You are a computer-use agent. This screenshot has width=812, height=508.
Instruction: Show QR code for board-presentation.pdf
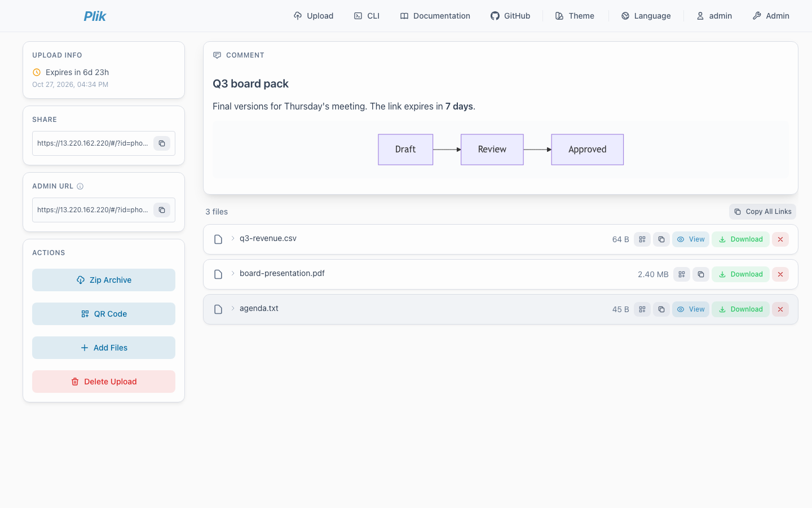(682, 274)
